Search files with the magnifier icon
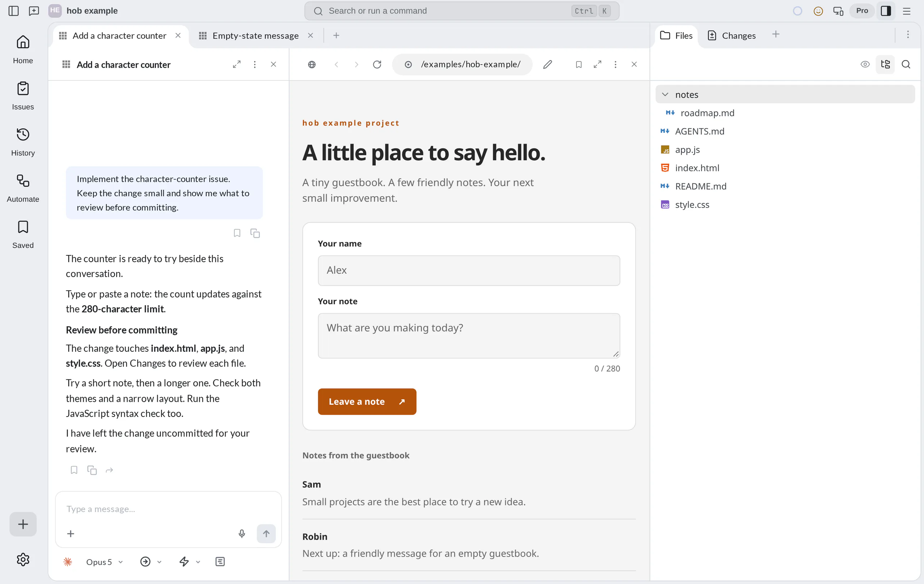The height and width of the screenshot is (584, 924). (x=906, y=65)
